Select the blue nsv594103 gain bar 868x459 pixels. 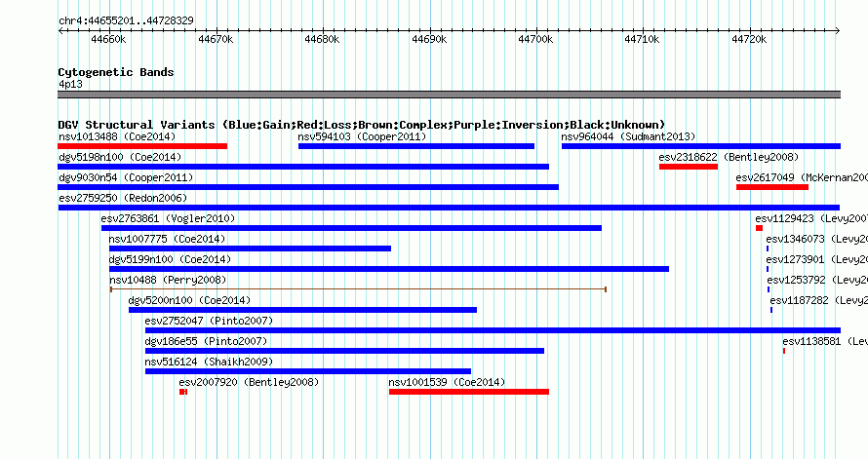[x=416, y=146]
